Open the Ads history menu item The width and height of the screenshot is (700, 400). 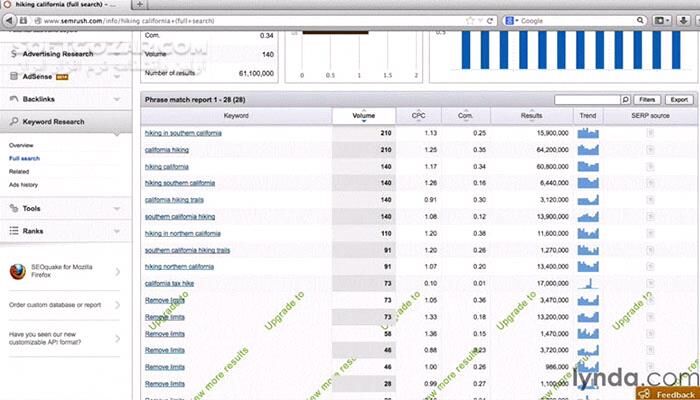click(24, 185)
